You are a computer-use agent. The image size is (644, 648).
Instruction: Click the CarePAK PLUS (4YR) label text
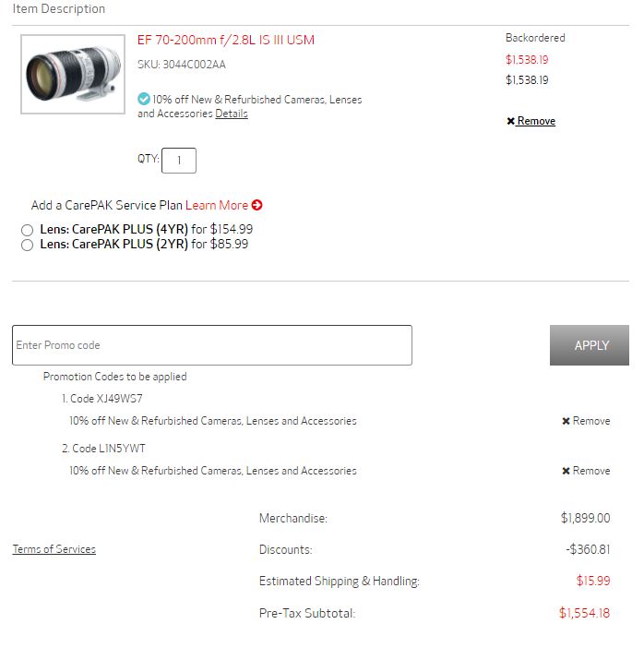tap(114, 229)
